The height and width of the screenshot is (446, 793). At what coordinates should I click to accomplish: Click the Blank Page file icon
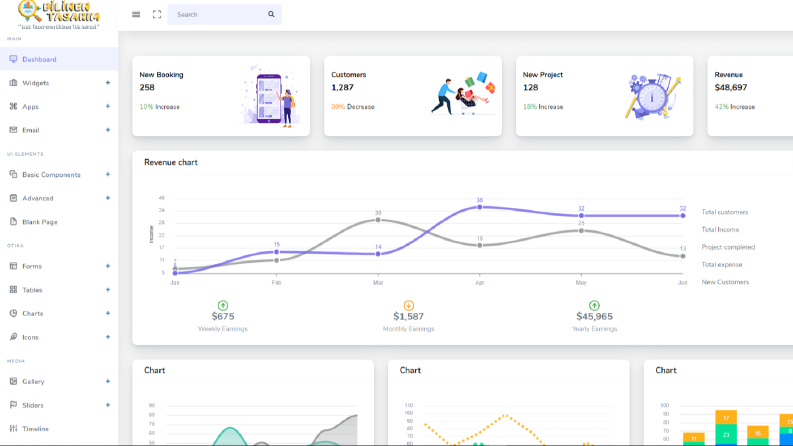pos(13,221)
